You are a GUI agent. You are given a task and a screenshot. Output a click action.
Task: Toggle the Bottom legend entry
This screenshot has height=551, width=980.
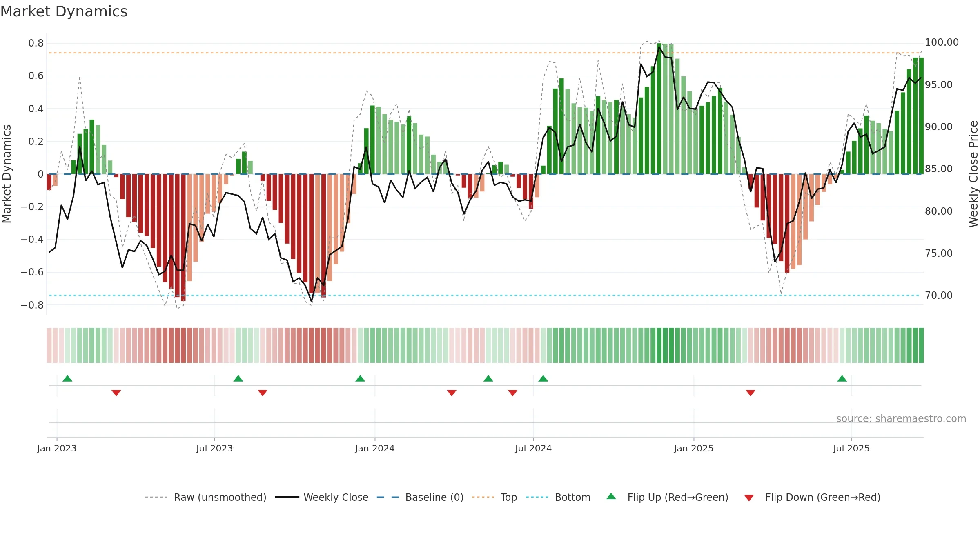point(558,497)
